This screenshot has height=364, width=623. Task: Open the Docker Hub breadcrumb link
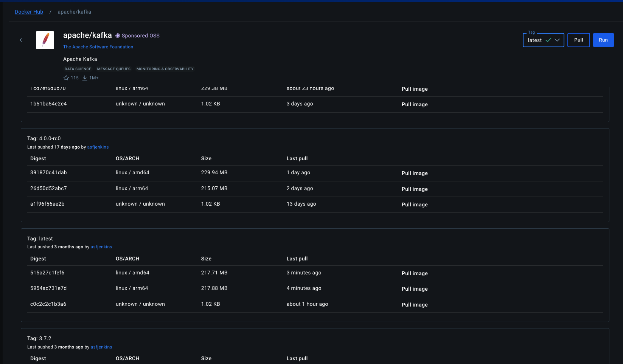29,12
